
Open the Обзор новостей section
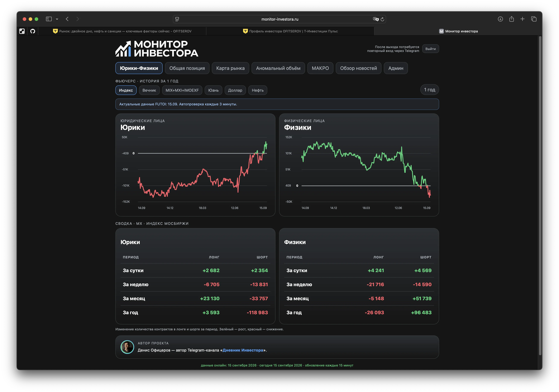[x=358, y=68]
